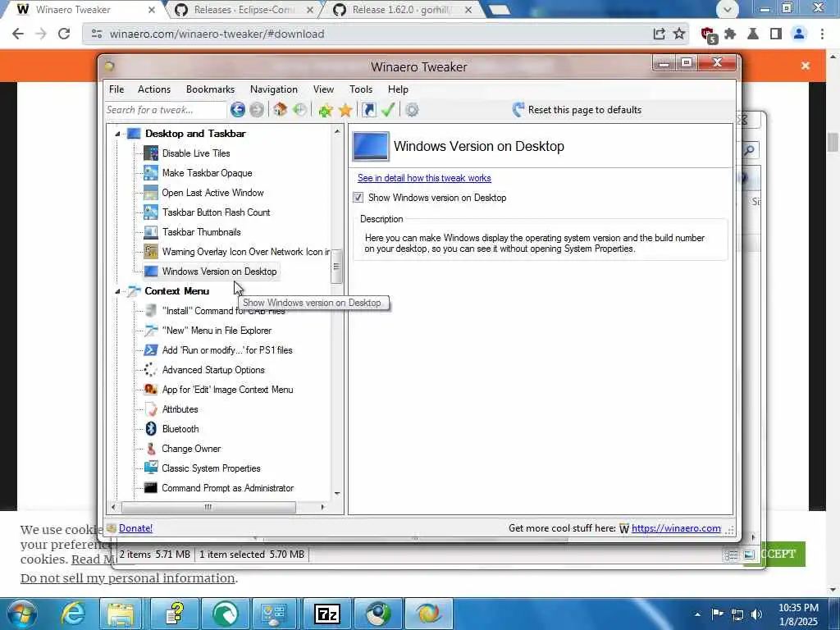Click 'Do not sell my personal information' link
Image resolution: width=840 pixels, height=630 pixels.
[x=127, y=578]
